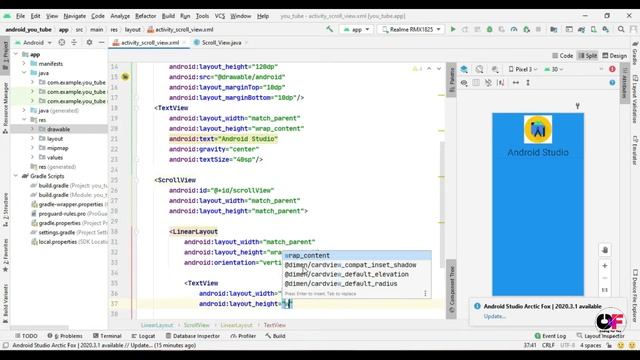Open the VCS menu
Viewport: 640px width, 360px height.
tap(220, 16)
